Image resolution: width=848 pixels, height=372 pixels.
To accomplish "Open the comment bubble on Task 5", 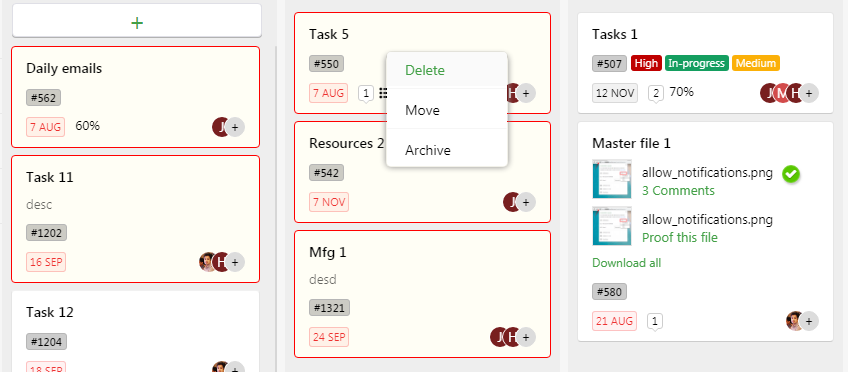I will click(366, 94).
